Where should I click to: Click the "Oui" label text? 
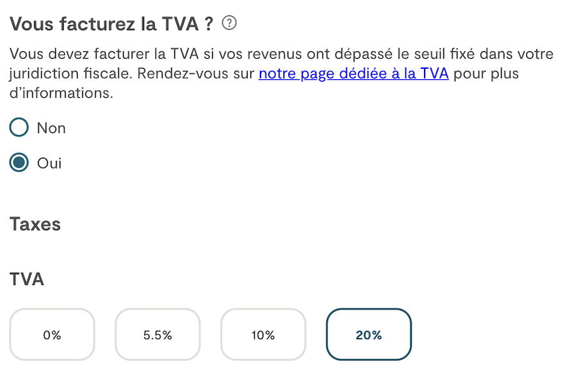(x=50, y=163)
